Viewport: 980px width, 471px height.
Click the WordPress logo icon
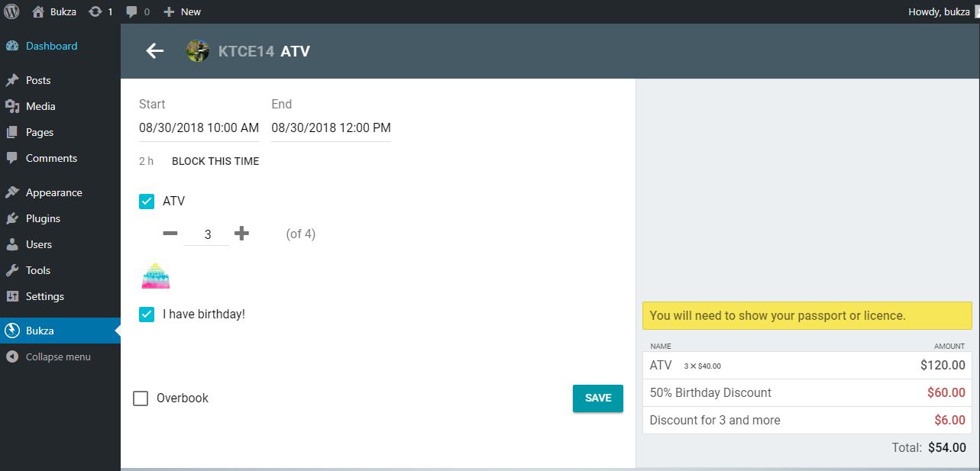point(11,11)
